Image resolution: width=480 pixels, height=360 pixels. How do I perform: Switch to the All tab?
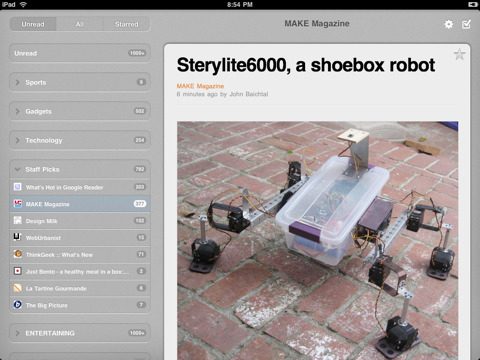click(80, 24)
